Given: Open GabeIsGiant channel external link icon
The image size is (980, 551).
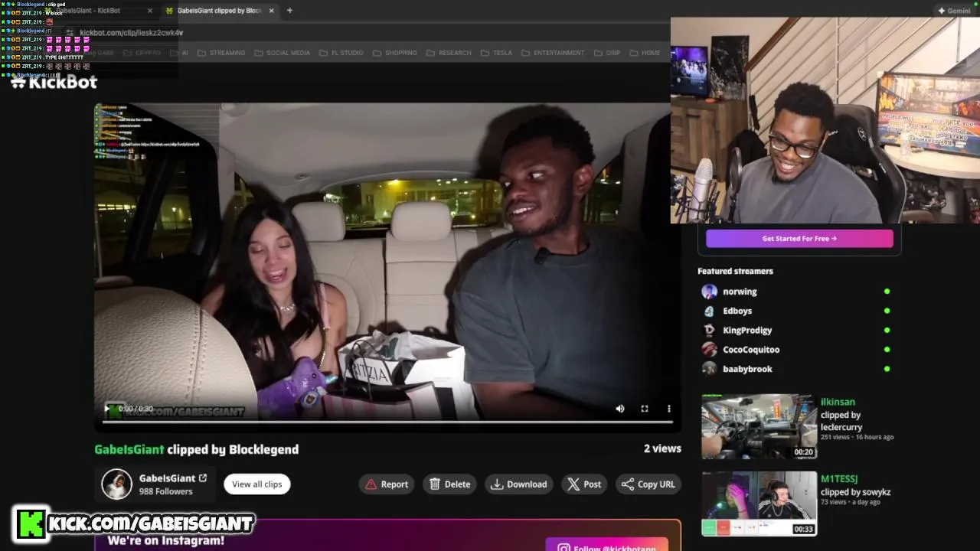Looking at the screenshot, I should [x=203, y=478].
